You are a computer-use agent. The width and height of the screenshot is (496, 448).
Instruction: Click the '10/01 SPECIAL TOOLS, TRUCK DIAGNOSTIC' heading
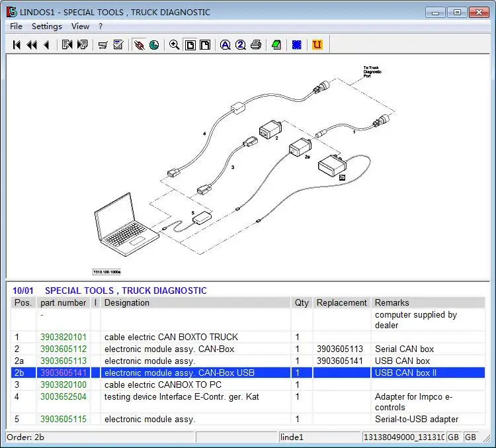[110, 291]
